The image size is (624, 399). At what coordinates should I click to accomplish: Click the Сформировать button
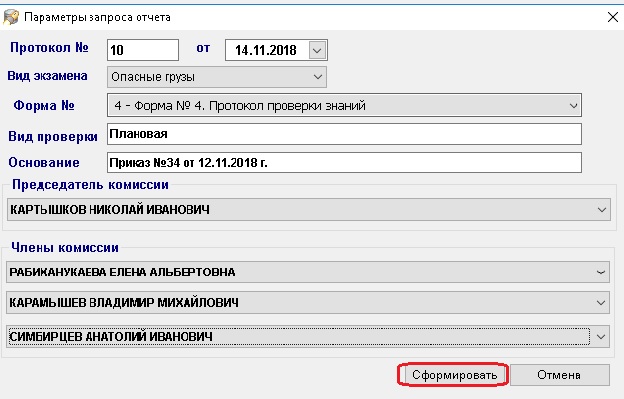[x=454, y=375]
